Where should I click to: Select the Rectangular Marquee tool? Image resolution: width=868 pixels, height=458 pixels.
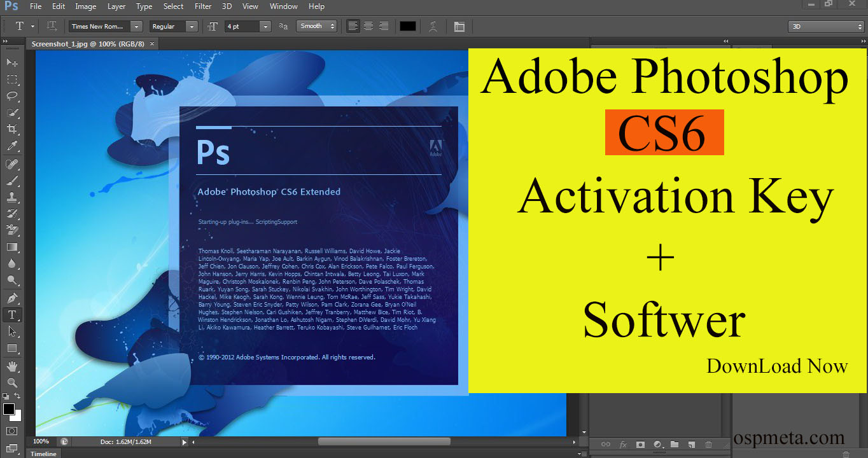pos(11,80)
